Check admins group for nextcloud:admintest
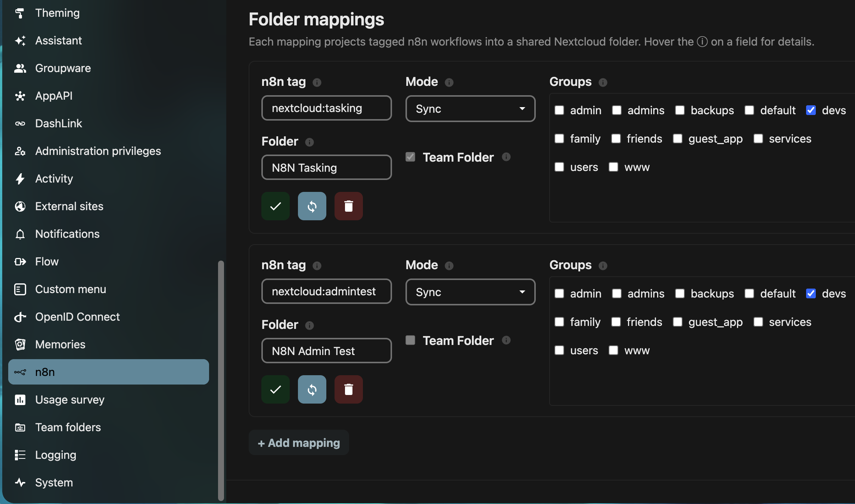This screenshot has width=855, height=504. click(617, 293)
